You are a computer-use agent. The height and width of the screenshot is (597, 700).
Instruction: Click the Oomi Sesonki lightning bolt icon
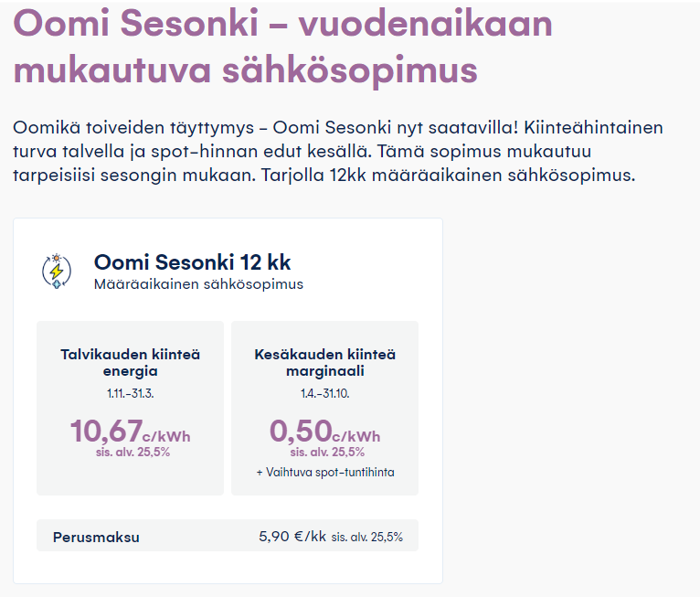point(57,271)
